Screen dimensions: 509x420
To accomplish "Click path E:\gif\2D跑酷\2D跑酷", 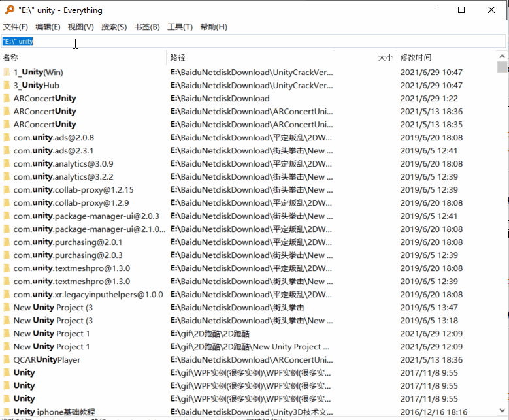I will pyautogui.click(x=210, y=334).
